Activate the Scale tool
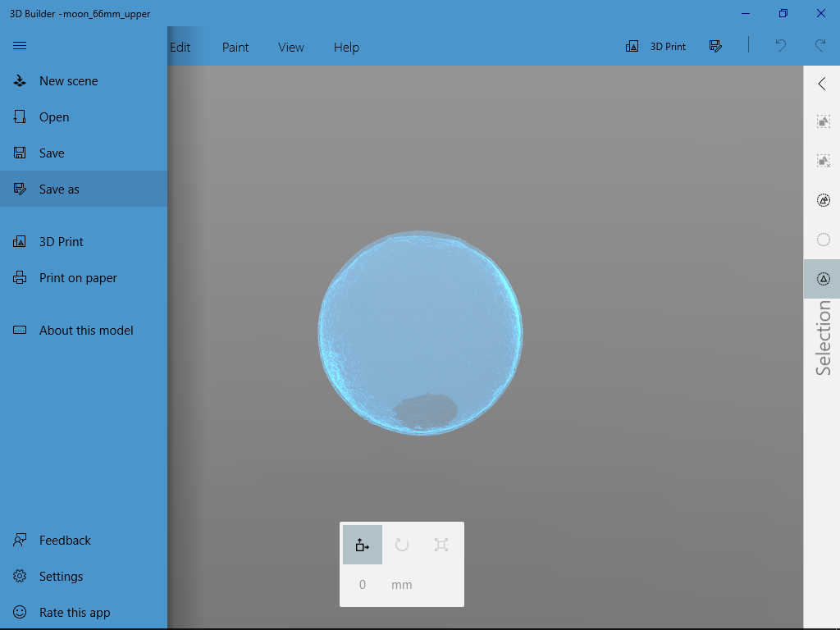The height and width of the screenshot is (630, 840). click(441, 544)
